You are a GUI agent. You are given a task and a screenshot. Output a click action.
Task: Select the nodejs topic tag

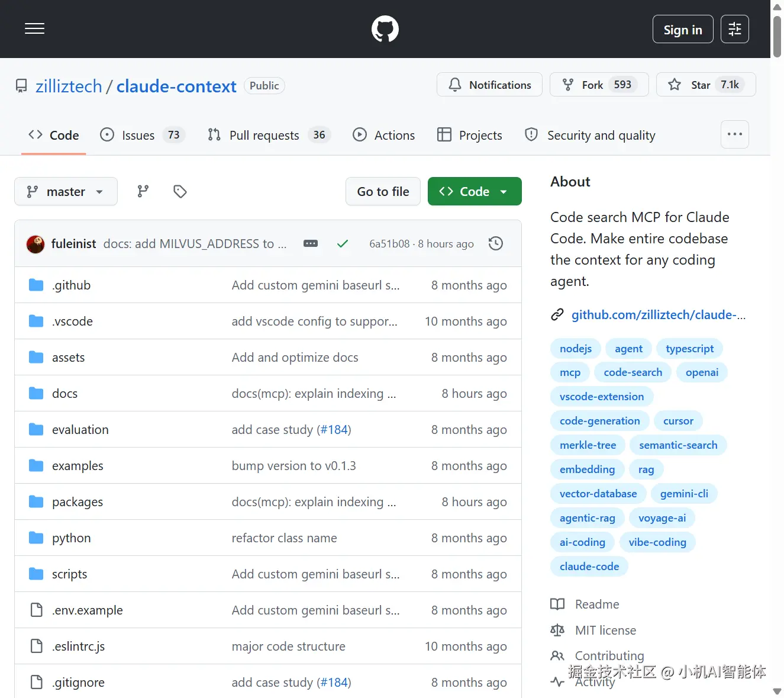point(576,348)
